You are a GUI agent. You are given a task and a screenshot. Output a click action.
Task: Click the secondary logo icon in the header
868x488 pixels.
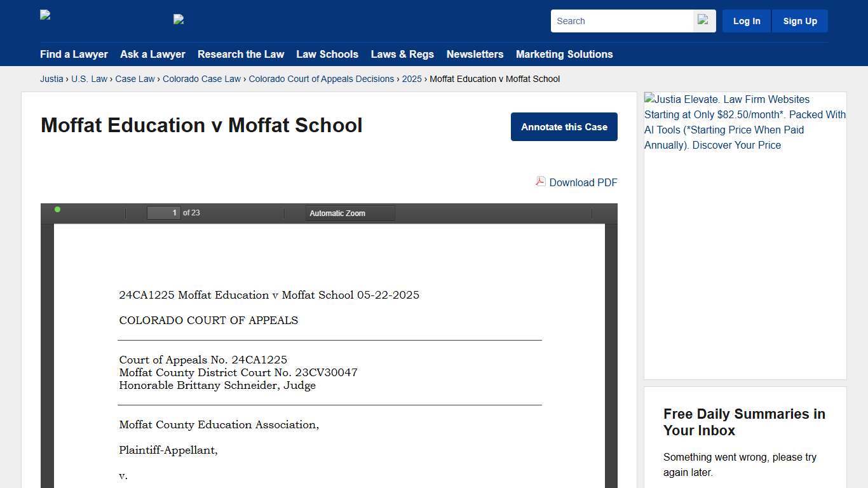(x=178, y=19)
